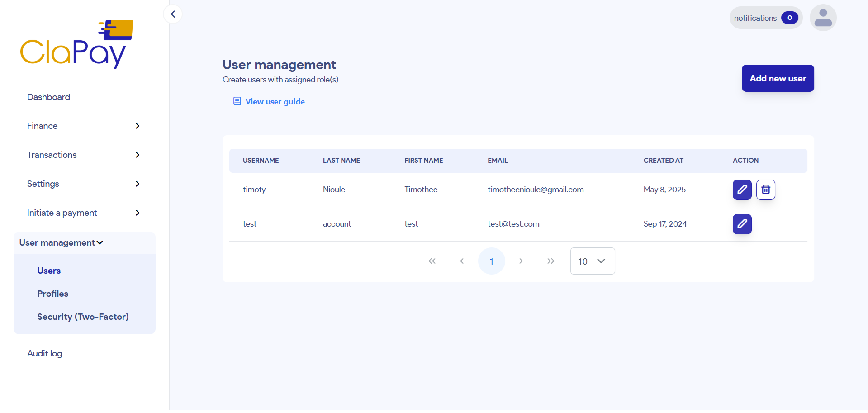This screenshot has width=868, height=413.
Task: Open the rows-per-page dropdown showing 10
Action: tap(592, 261)
